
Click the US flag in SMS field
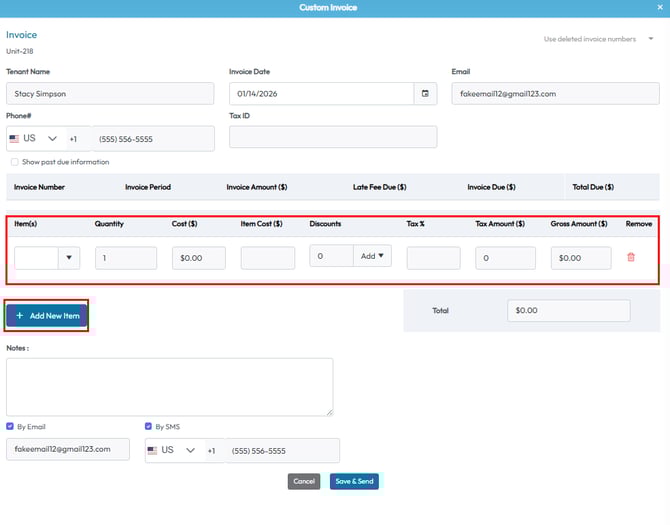tap(153, 450)
